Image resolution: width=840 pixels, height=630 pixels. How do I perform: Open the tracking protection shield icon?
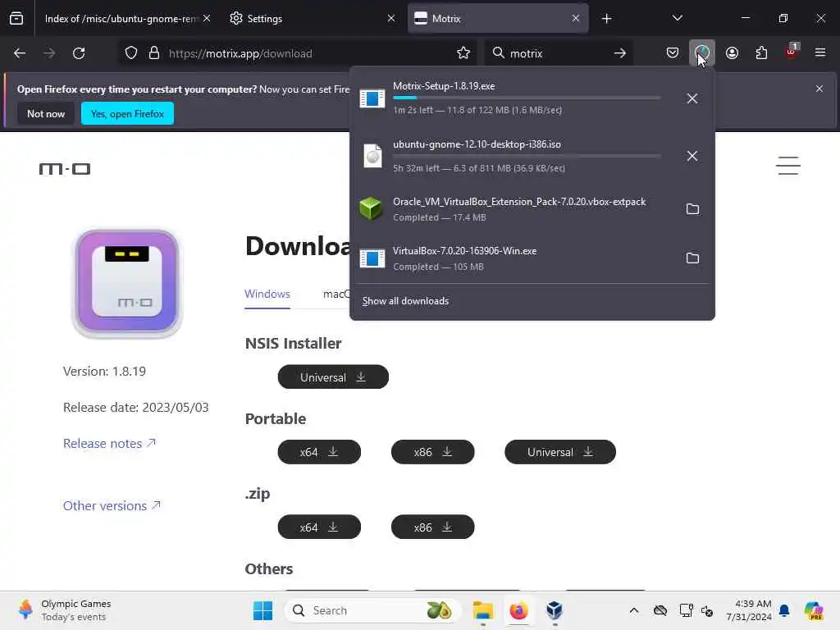point(131,53)
